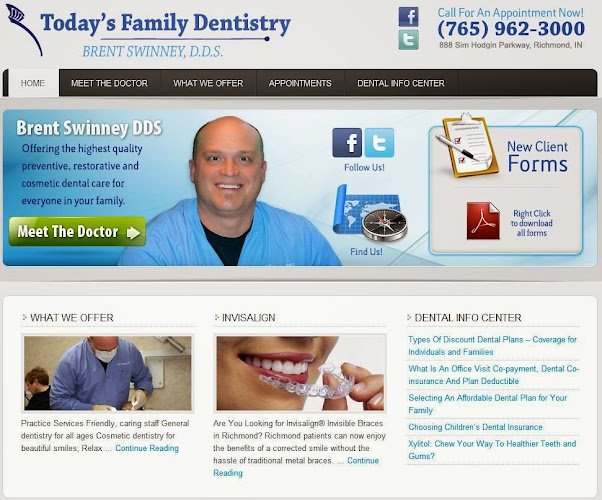Click the large Twitter icon above Follow Us

pyautogui.click(x=379, y=143)
